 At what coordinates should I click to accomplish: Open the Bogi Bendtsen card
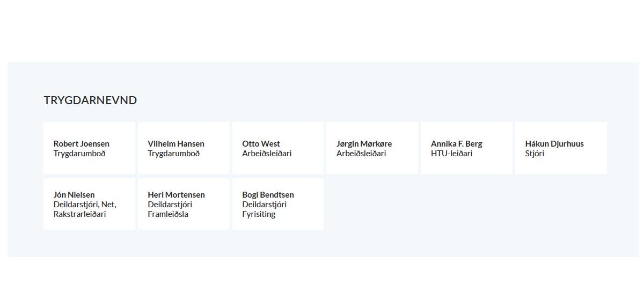pyautogui.click(x=278, y=204)
